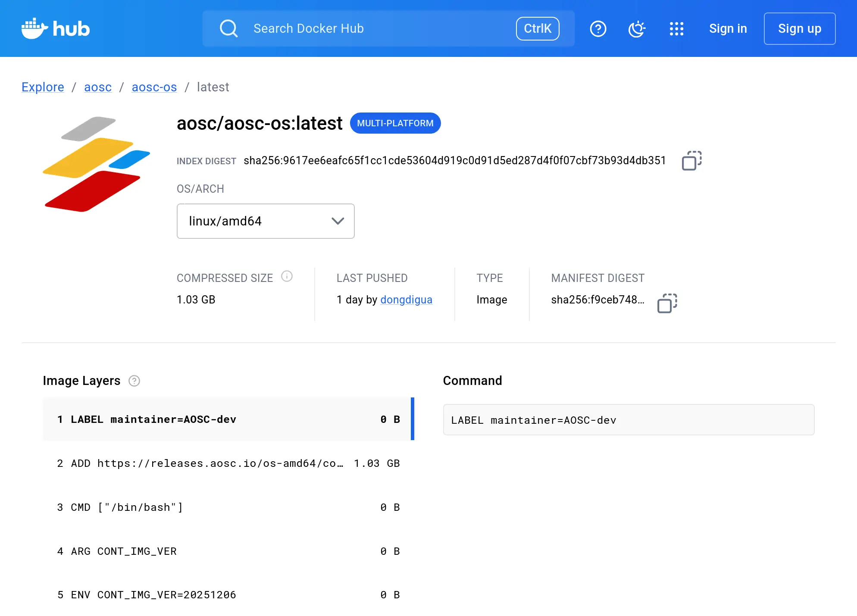
Task: Copy the manifest digest with its copy icon
Action: (x=666, y=304)
